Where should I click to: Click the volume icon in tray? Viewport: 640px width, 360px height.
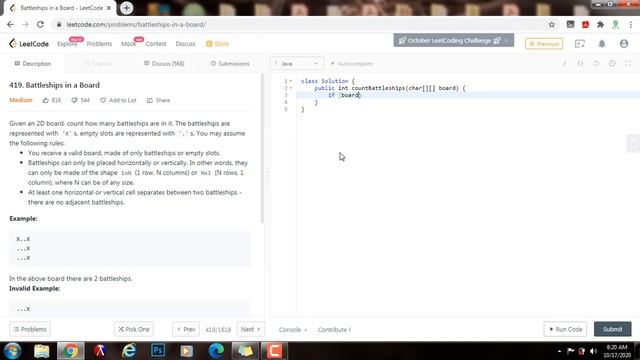click(593, 351)
